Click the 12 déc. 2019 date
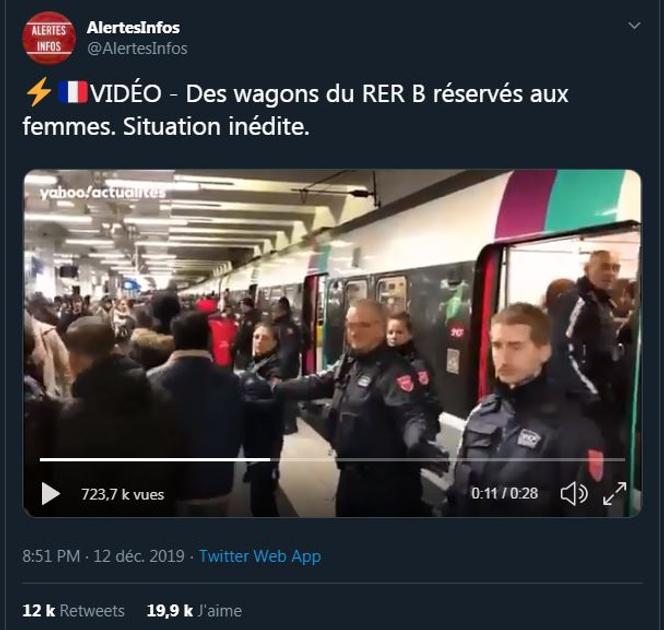Image resolution: width=664 pixels, height=630 pixels. (x=139, y=556)
